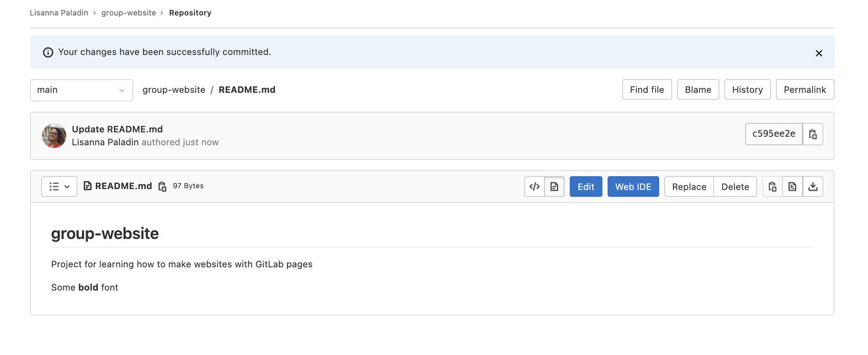
Task: Switch to rendered file display
Action: click(x=554, y=186)
